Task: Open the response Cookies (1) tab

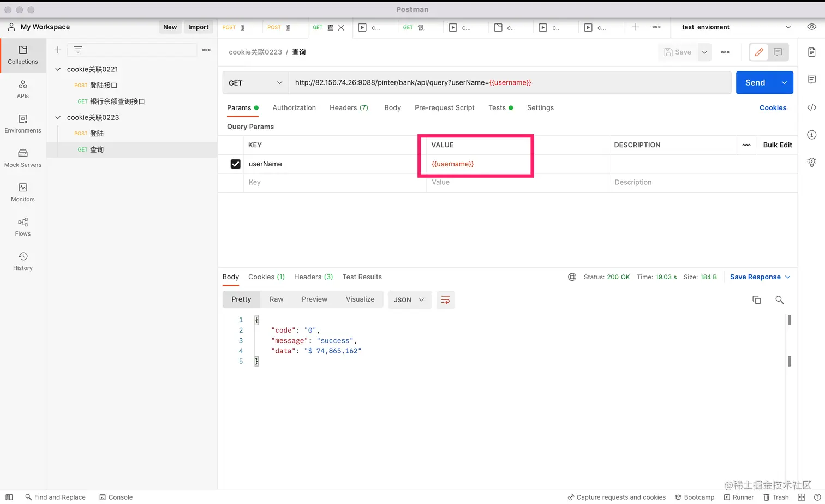Action: [x=266, y=277]
